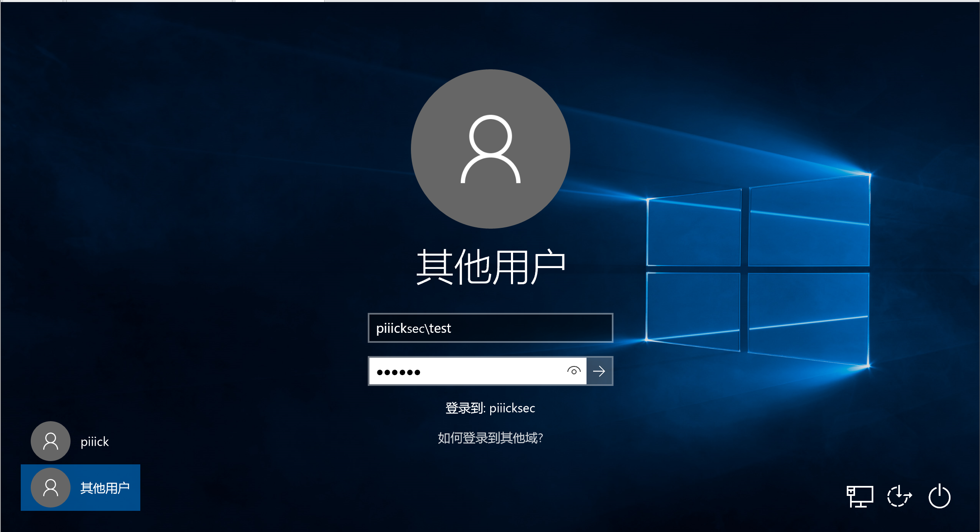Select the 其他用户 label in user list
980x532 pixels.
click(105, 488)
